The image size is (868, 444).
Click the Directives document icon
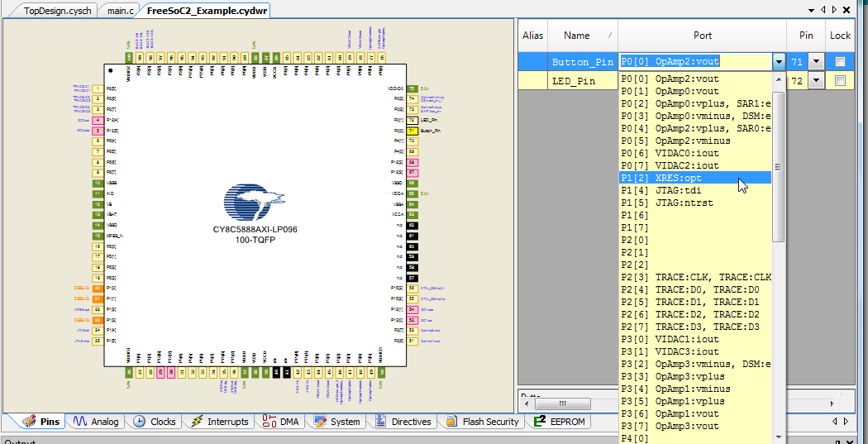[x=380, y=422]
